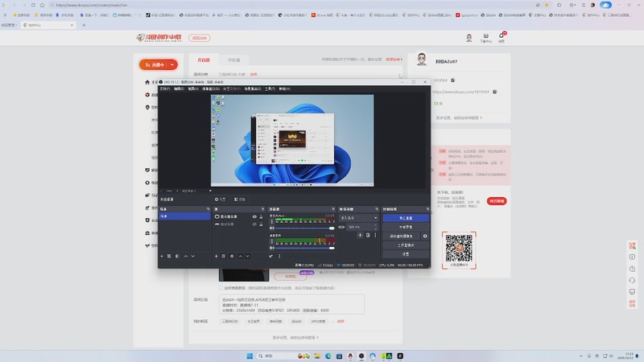644x362 pixels.
Task: Copy the Douyu room URL
Action: [494, 92]
